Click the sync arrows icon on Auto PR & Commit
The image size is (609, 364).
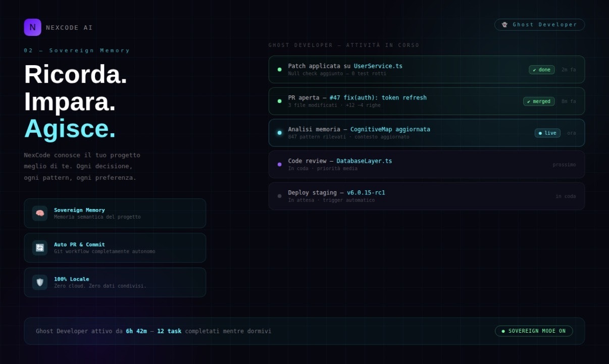pos(39,247)
